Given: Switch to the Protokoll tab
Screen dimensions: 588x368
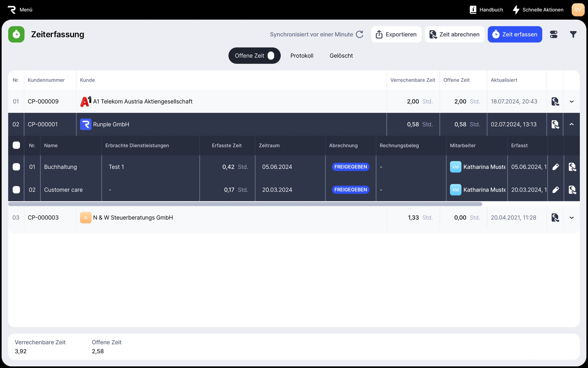Looking at the screenshot, I should click(302, 56).
